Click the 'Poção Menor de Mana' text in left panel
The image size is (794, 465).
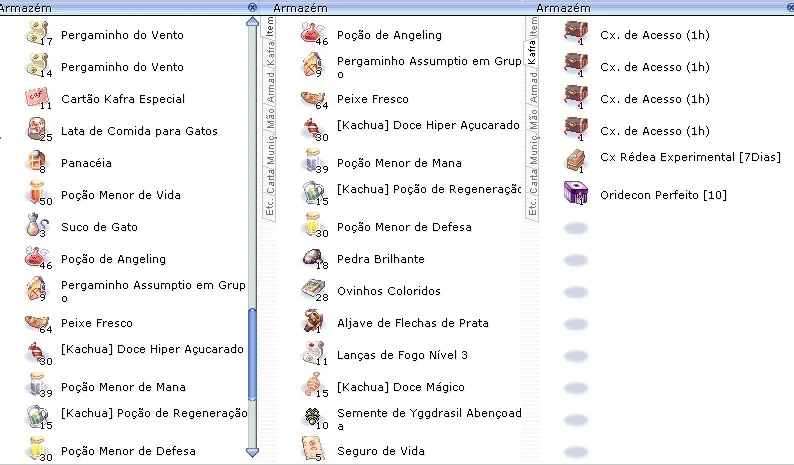click(123, 387)
